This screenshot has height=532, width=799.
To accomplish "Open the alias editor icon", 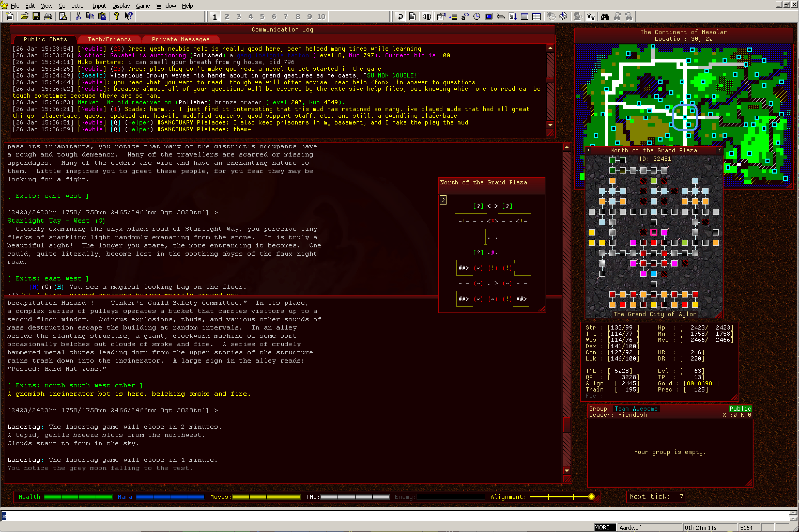I will [465, 16].
